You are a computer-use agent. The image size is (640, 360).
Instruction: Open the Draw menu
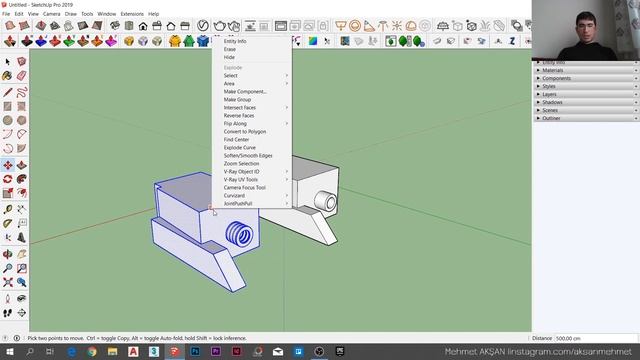71,14
